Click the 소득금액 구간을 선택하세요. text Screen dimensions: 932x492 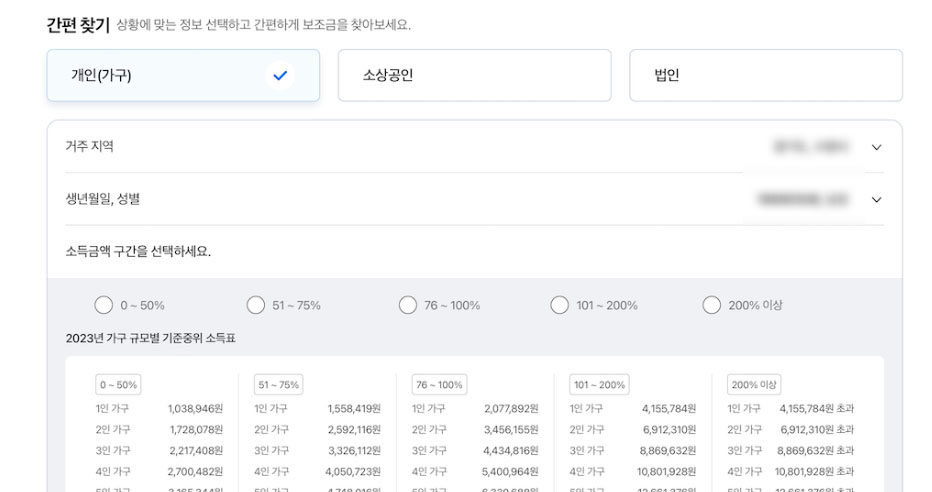pyautogui.click(x=138, y=251)
